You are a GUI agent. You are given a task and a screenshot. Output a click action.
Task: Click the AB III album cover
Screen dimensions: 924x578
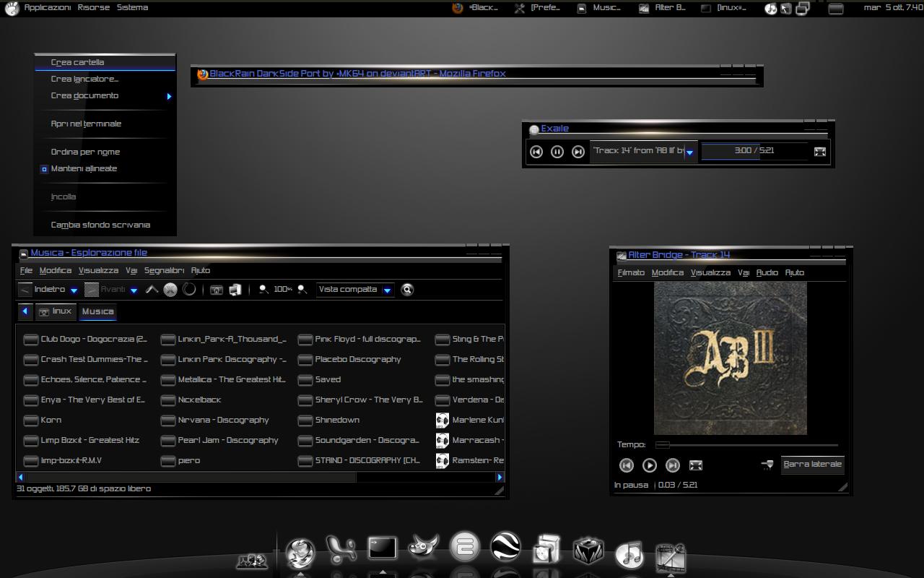tap(730, 358)
